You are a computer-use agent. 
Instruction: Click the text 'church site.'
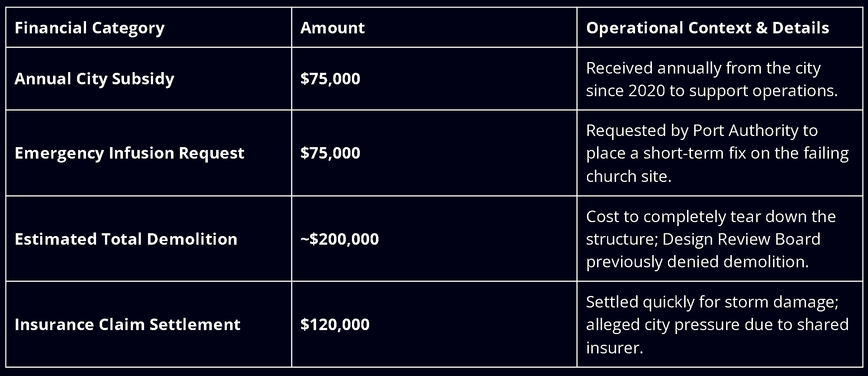coord(629,176)
